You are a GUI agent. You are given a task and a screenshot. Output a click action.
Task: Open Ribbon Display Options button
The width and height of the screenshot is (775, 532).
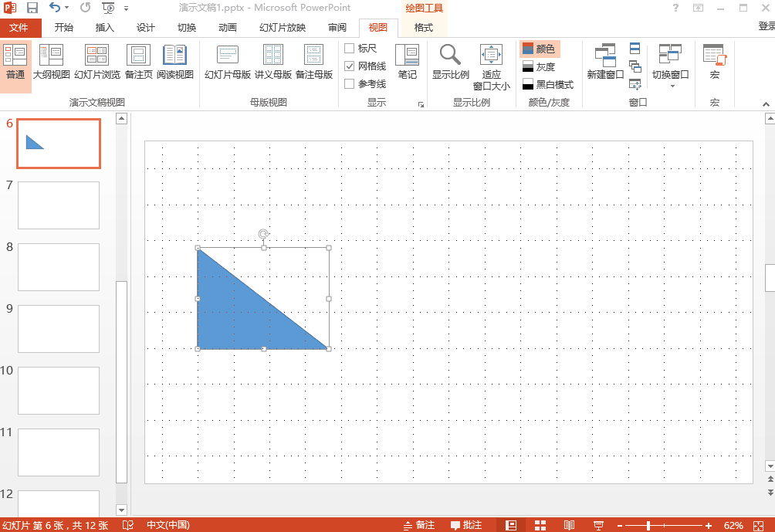click(698, 8)
